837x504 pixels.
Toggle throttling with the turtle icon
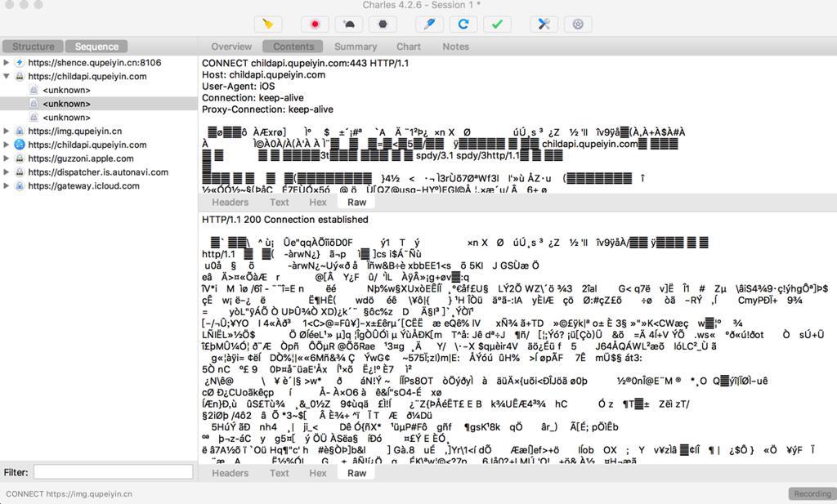(x=348, y=24)
